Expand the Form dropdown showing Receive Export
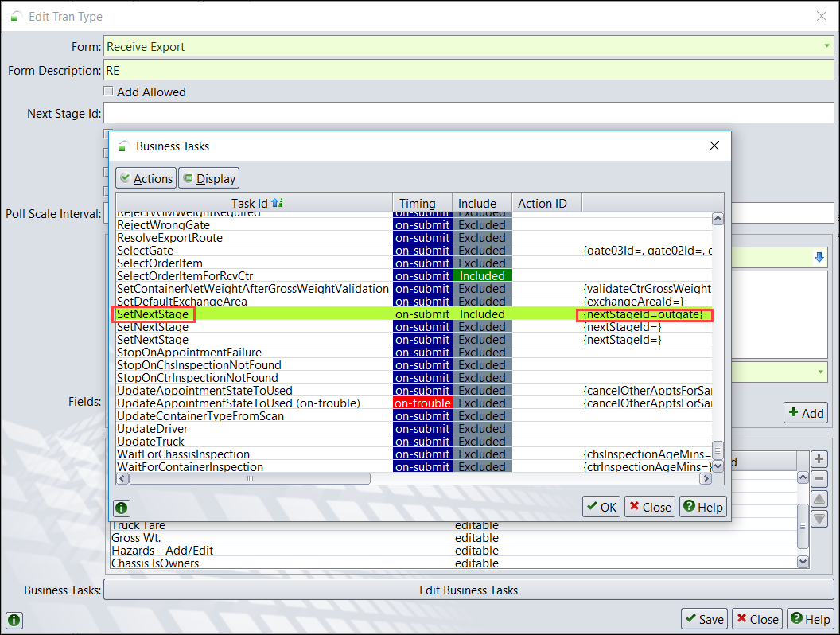Viewport: 840px width, 635px height. 826,46
